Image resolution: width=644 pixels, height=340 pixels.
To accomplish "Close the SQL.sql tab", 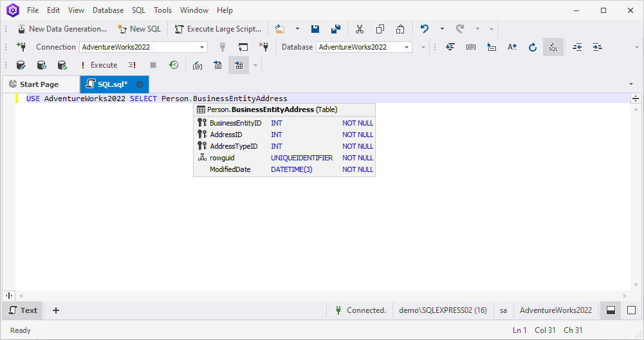I will [140, 84].
